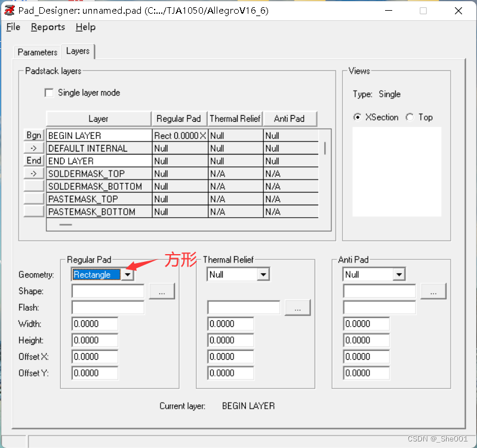The height and width of the screenshot is (448, 477).
Task: Switch to the Parameters tab
Action: [x=37, y=52]
